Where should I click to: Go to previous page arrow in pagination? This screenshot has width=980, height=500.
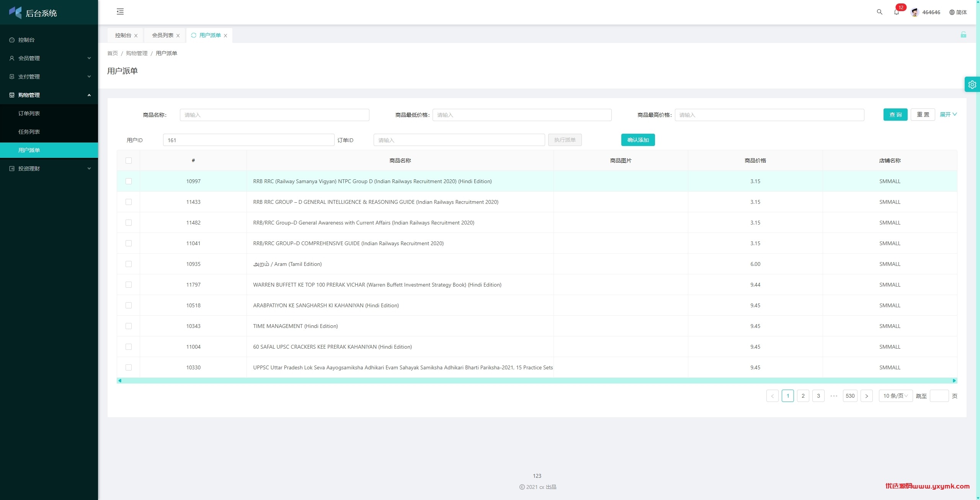[x=772, y=396]
